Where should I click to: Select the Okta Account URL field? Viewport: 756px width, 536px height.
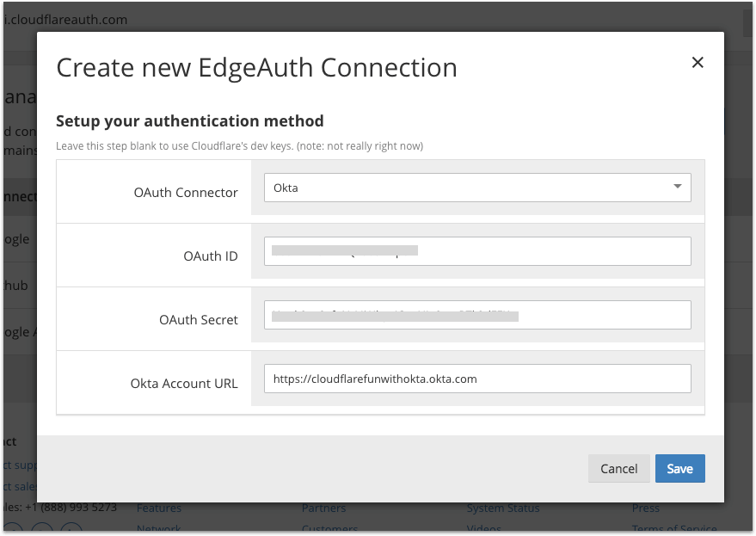[477, 379]
